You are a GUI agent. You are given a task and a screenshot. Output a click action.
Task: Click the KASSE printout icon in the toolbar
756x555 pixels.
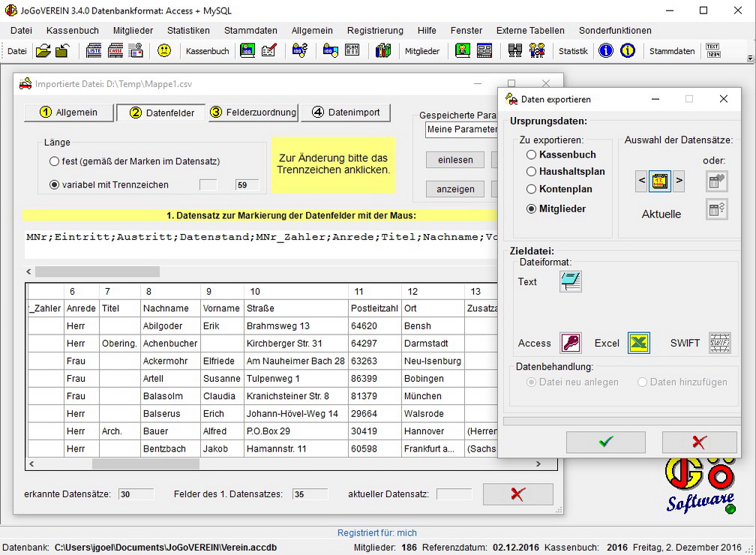click(115, 51)
